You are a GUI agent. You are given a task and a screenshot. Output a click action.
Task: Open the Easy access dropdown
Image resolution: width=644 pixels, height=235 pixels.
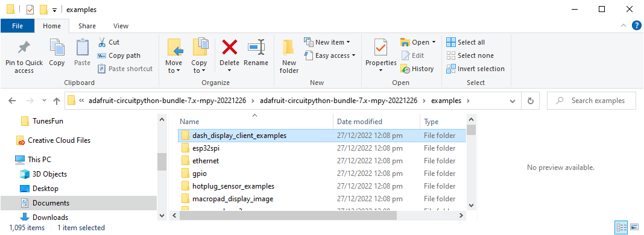click(330, 56)
